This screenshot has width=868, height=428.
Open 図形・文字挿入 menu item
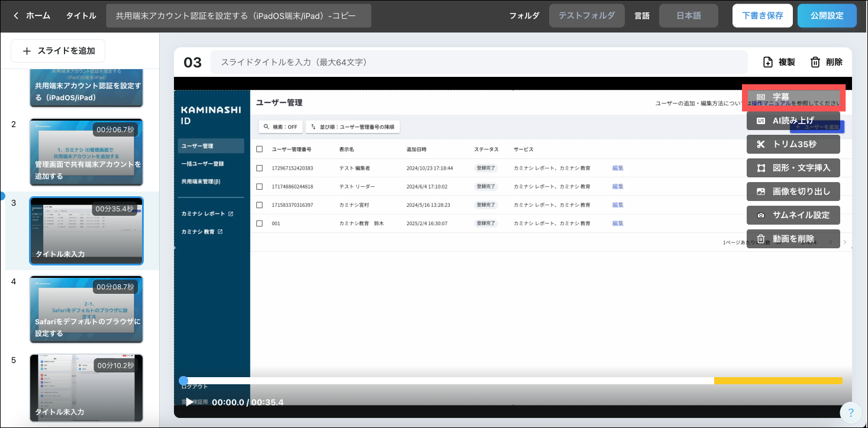tap(793, 168)
